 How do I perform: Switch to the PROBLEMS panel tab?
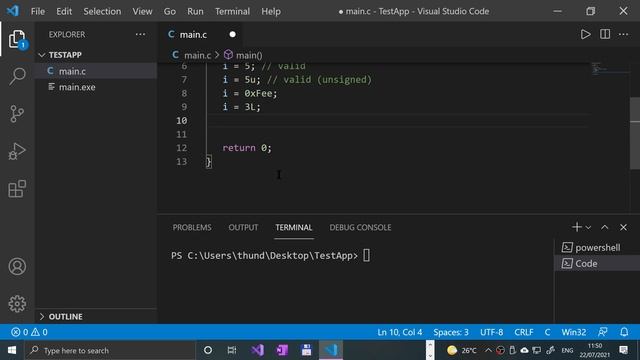click(x=192, y=227)
